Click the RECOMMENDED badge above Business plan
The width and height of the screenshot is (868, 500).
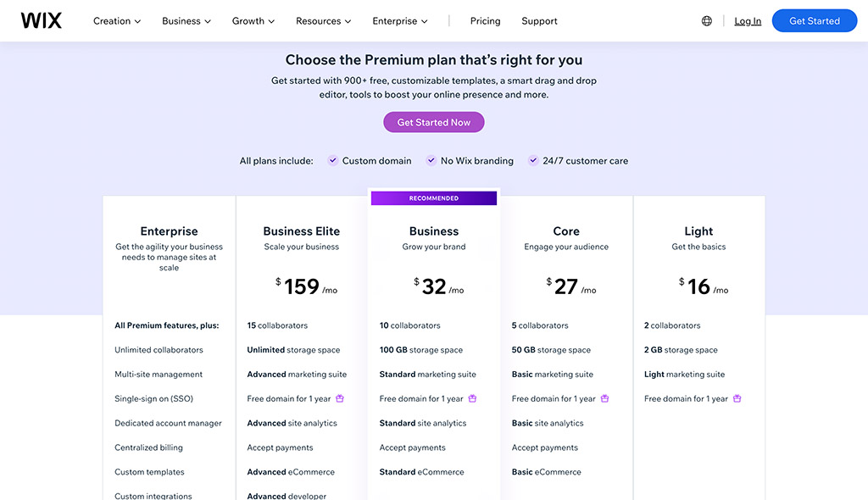(x=433, y=197)
